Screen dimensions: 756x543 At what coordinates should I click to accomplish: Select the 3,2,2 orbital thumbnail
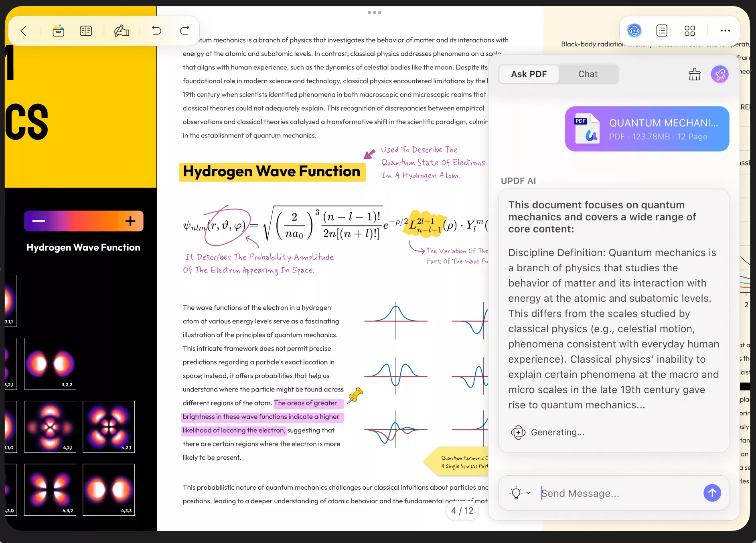(x=50, y=364)
